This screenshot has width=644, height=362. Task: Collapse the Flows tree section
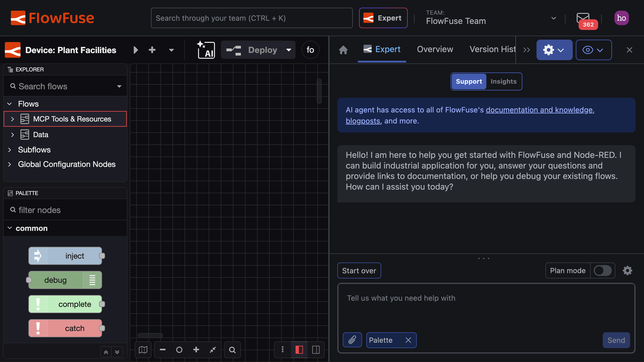pos(9,104)
